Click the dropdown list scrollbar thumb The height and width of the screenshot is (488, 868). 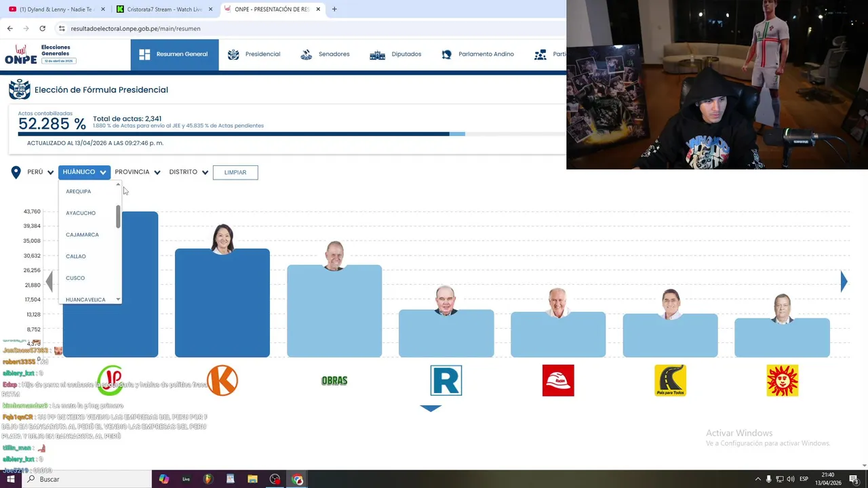tap(118, 217)
